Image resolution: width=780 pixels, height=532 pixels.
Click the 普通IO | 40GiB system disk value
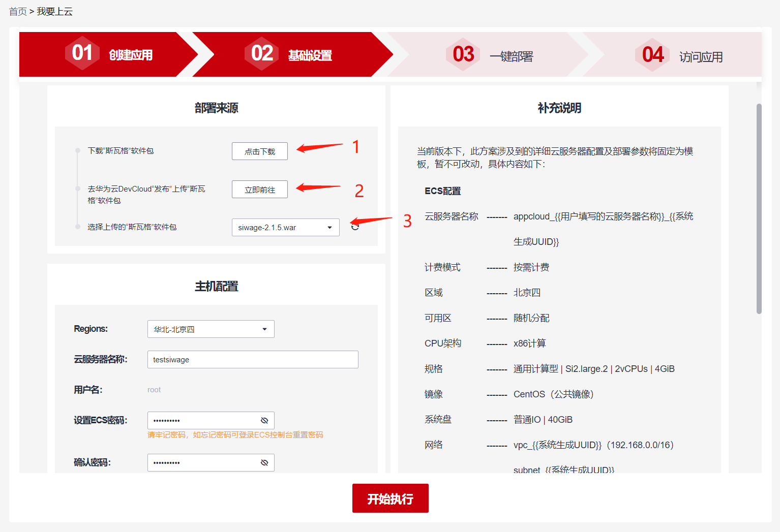pyautogui.click(x=543, y=420)
